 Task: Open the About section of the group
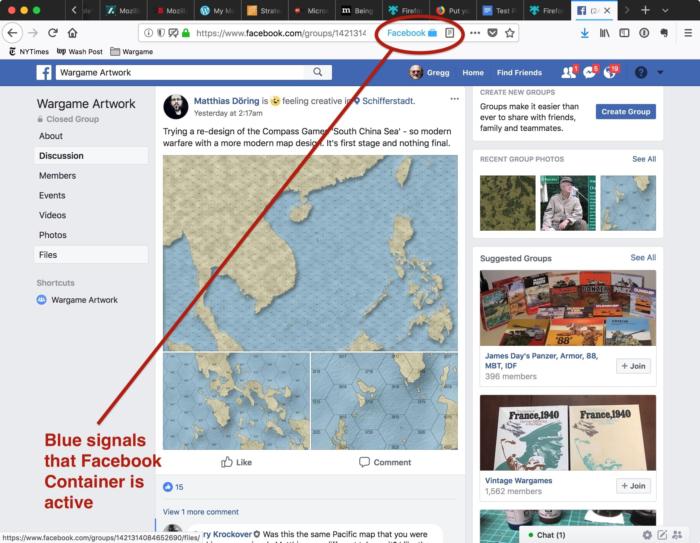pyautogui.click(x=51, y=136)
